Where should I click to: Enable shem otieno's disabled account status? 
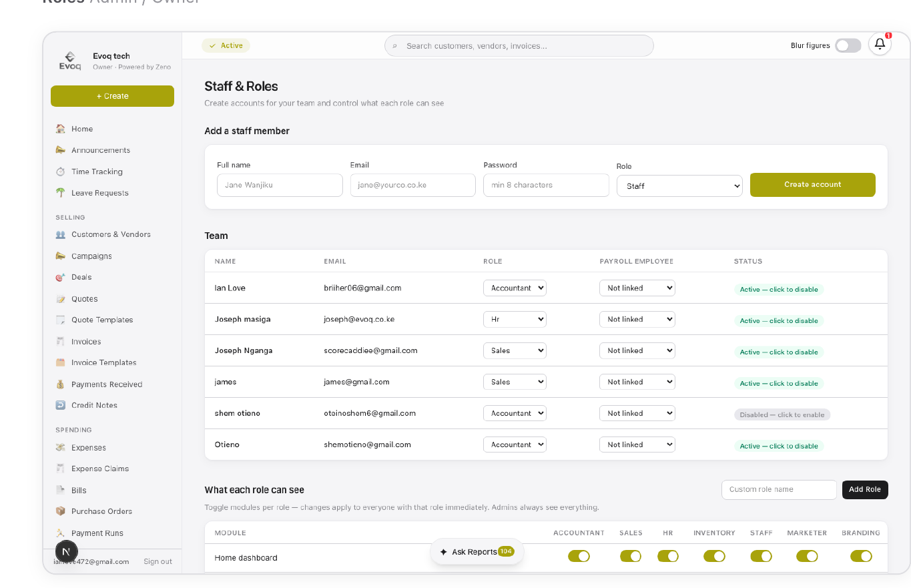(782, 415)
